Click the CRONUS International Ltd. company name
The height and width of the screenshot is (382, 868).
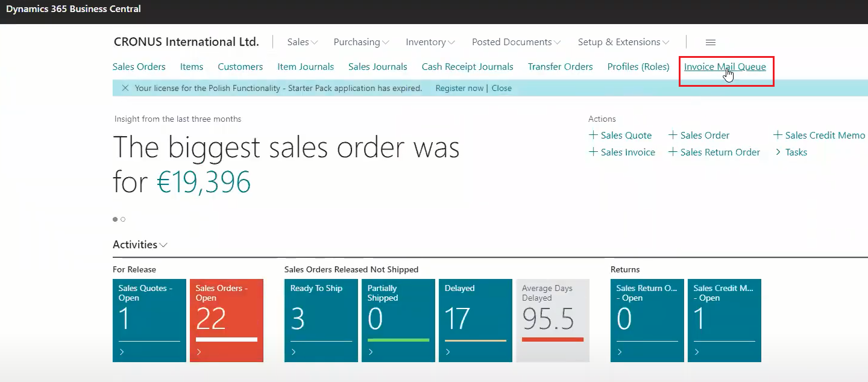pos(186,42)
